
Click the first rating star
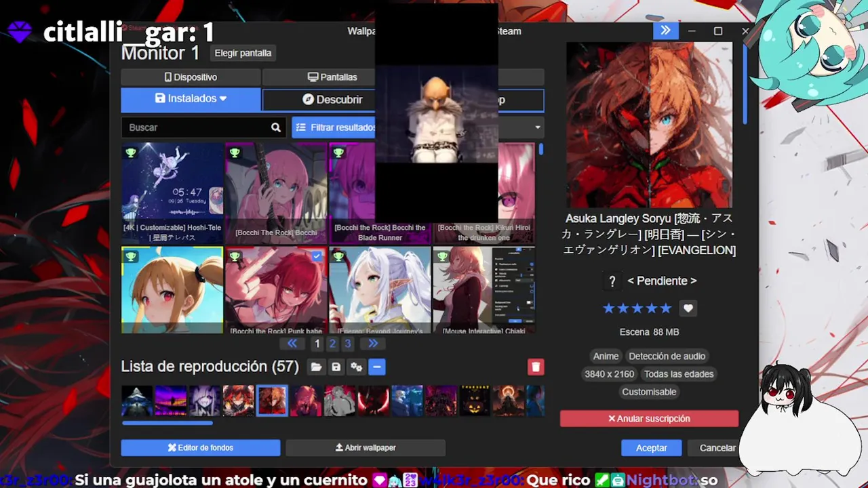click(x=608, y=308)
